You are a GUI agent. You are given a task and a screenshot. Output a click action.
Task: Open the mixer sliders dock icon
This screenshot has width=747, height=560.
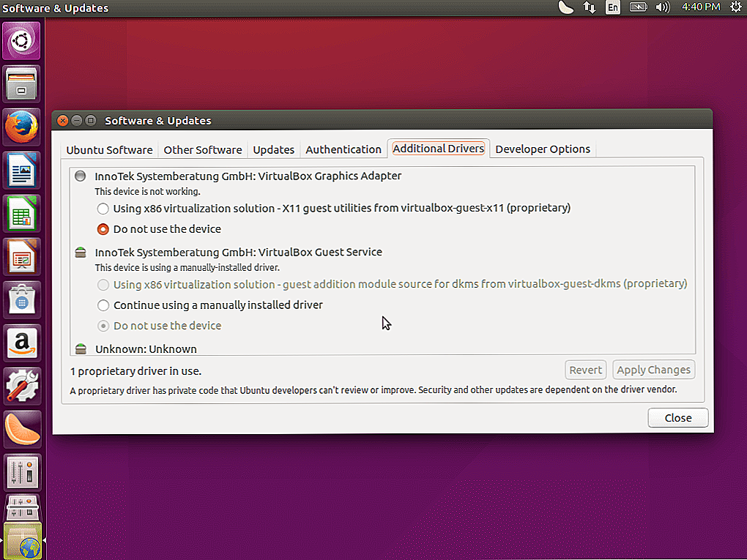pyautogui.click(x=21, y=473)
